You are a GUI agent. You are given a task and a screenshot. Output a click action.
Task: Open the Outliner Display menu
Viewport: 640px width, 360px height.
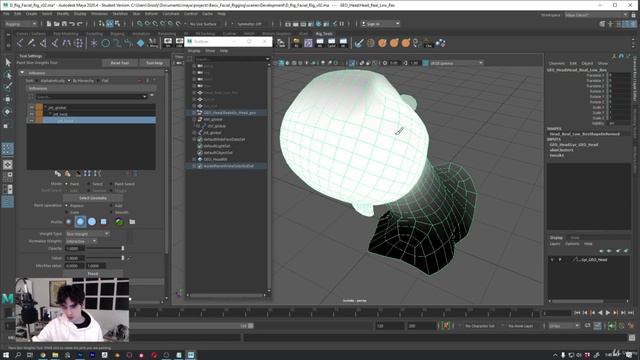click(194, 51)
